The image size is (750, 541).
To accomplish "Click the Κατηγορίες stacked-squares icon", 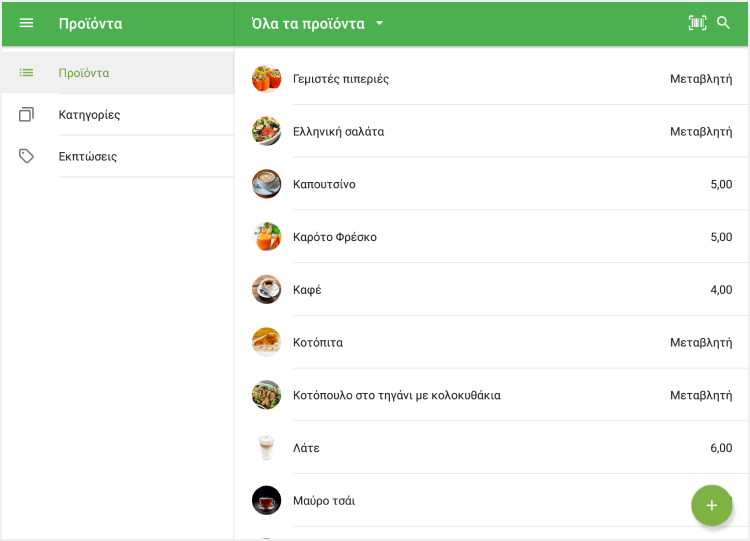I will (27, 115).
